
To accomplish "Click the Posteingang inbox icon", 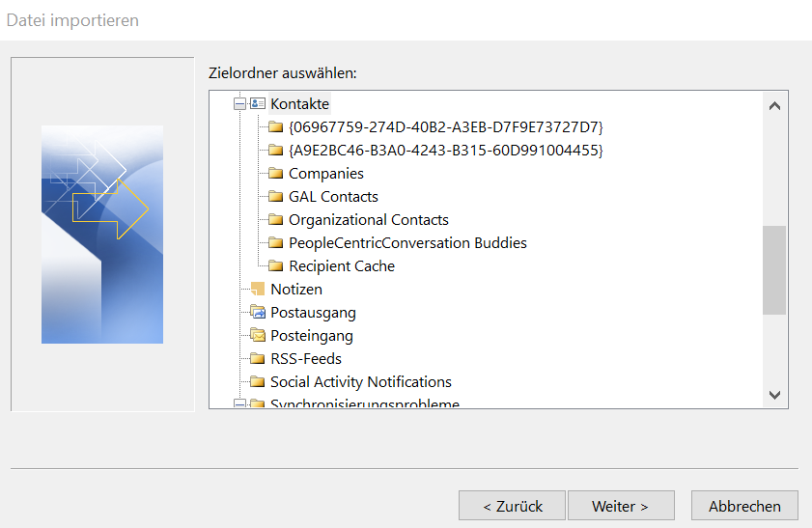I will [x=257, y=335].
